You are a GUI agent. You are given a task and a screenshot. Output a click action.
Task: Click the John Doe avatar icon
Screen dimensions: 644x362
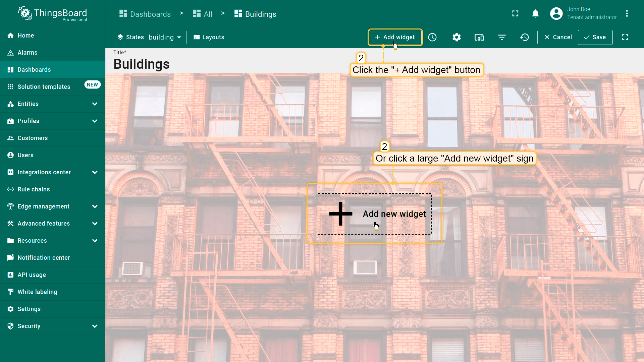(x=556, y=13)
